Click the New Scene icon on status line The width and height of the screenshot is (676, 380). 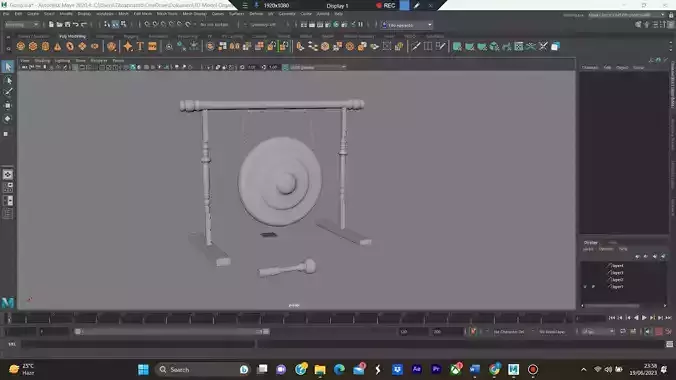coord(51,25)
